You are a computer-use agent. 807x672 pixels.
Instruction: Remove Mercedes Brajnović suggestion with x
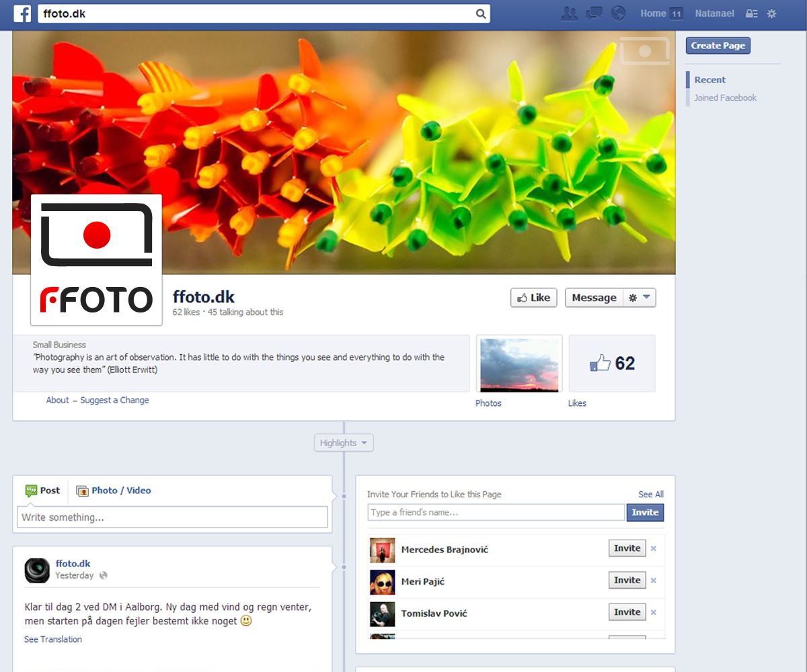point(654,549)
